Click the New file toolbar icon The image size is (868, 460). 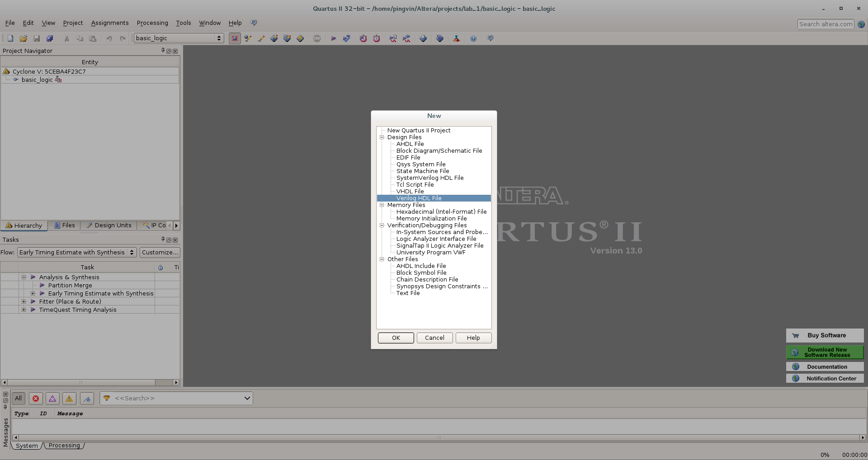[10, 38]
